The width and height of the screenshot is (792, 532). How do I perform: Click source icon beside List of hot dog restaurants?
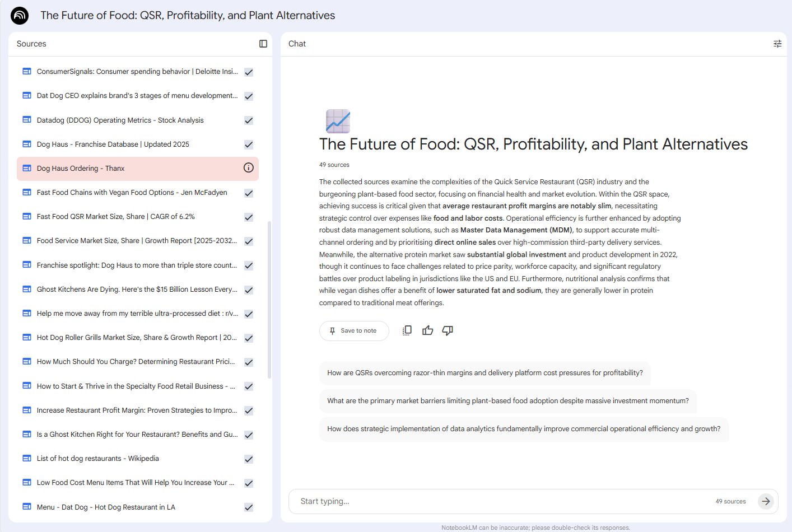point(27,458)
